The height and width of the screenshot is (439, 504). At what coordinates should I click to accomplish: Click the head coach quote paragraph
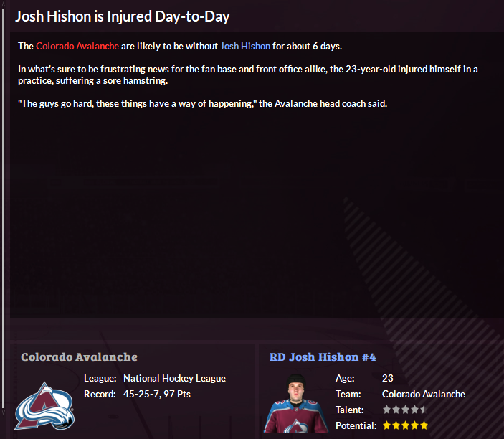[x=203, y=103]
